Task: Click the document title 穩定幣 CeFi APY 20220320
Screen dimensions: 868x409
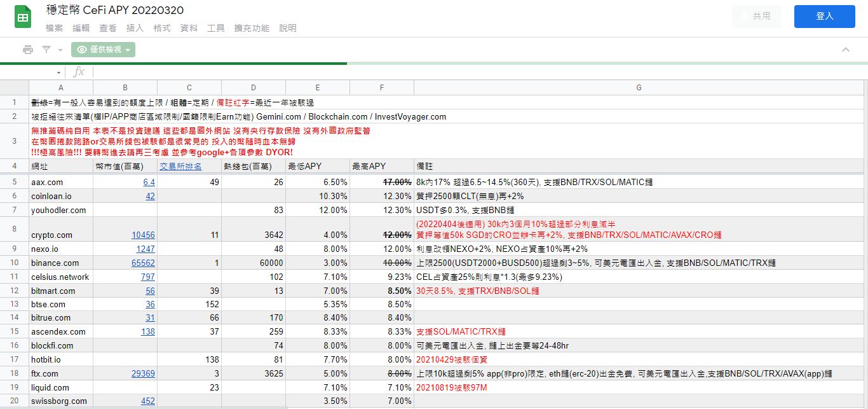Action: click(x=115, y=10)
